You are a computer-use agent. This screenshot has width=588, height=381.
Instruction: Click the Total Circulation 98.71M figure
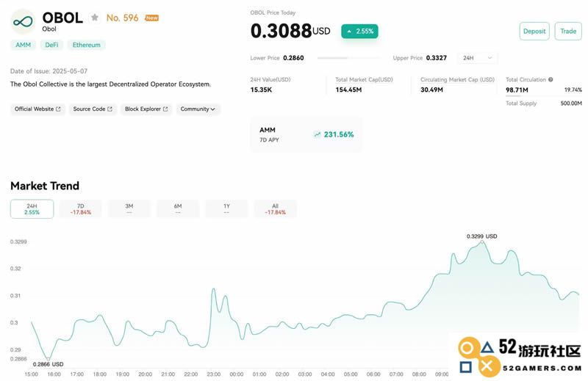tap(517, 90)
